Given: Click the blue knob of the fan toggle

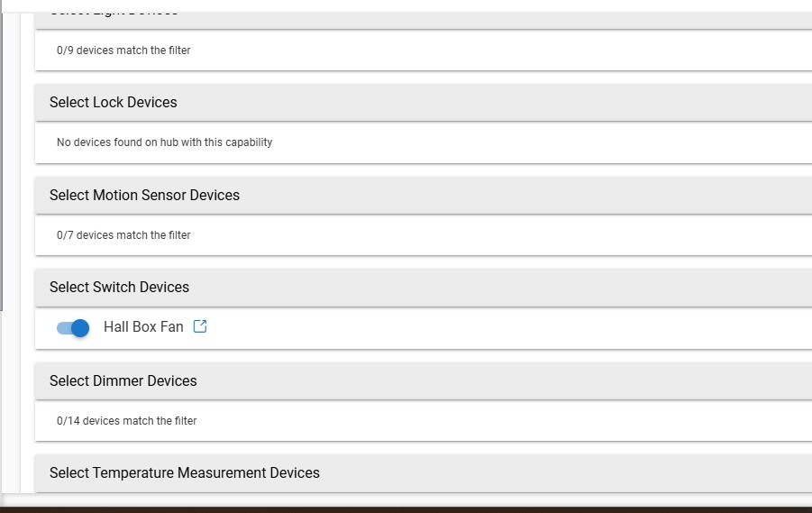Looking at the screenshot, I should click(80, 328).
